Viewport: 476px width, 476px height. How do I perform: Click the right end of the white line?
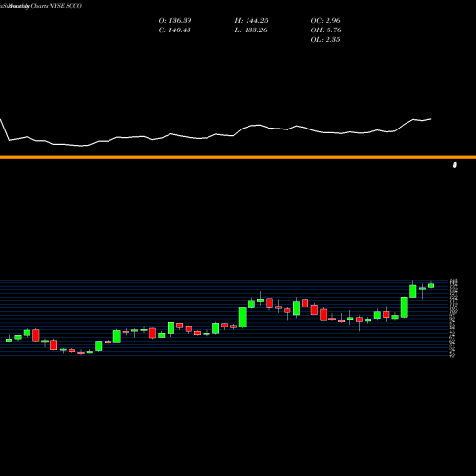pos(431,119)
